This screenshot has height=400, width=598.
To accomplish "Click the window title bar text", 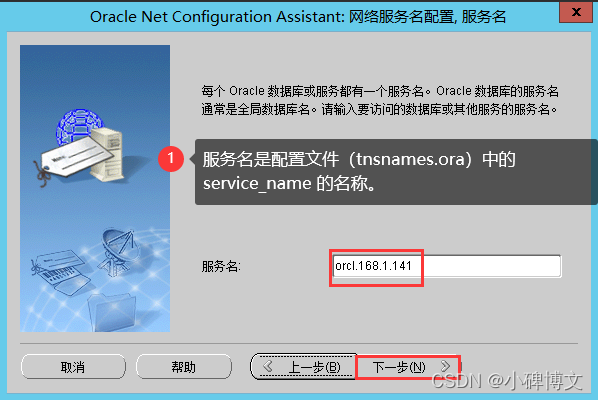I will tap(298, 17).
